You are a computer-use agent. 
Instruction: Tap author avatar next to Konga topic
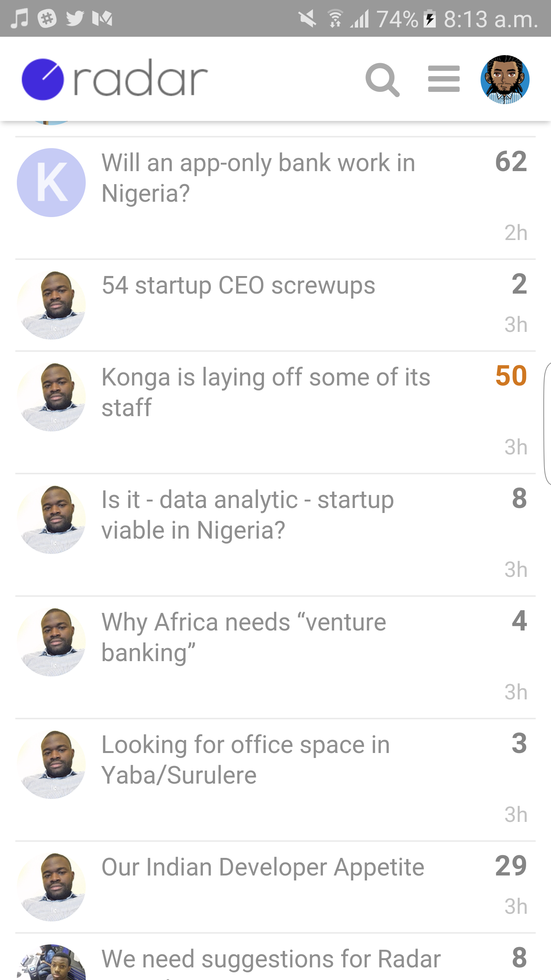51,397
